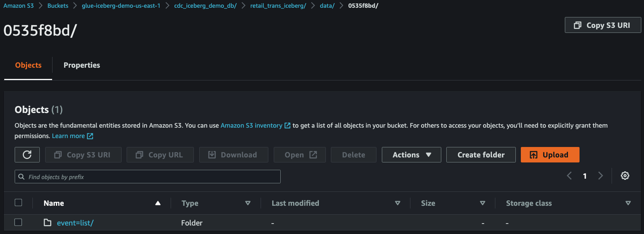The image size is (644, 234).
Task: Click Create folder button
Action: (481, 155)
